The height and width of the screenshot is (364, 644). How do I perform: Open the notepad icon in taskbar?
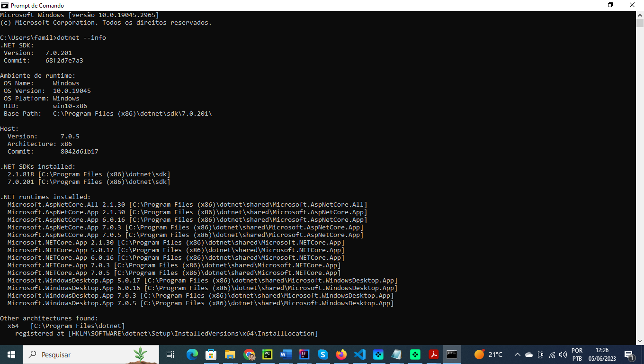click(x=396, y=354)
